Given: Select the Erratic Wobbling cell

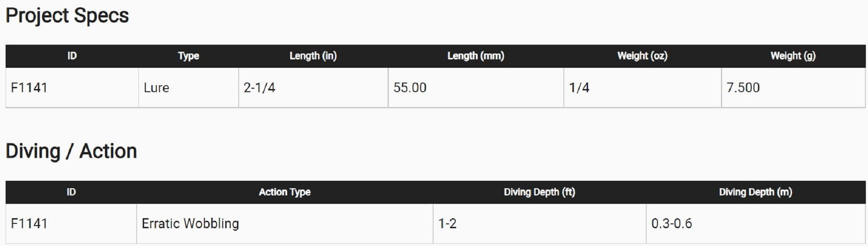Looking at the screenshot, I should 190,224.
